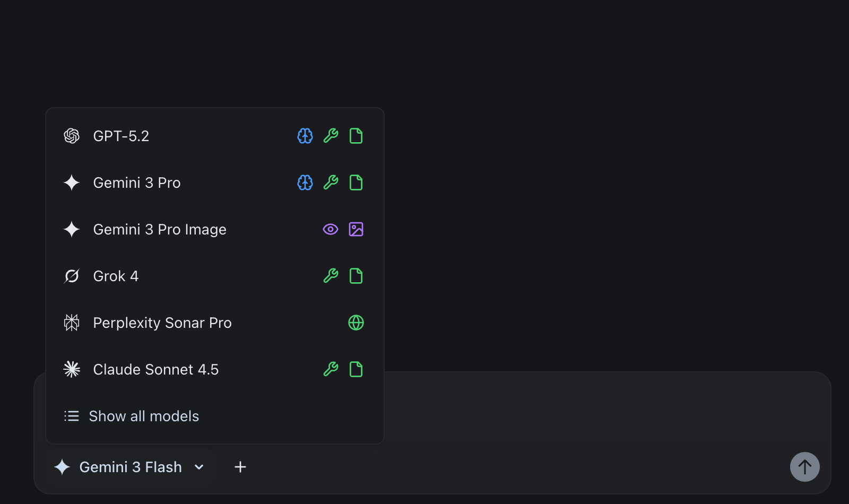This screenshot has width=849, height=504.
Task: Show all models list
Action: pos(143,416)
